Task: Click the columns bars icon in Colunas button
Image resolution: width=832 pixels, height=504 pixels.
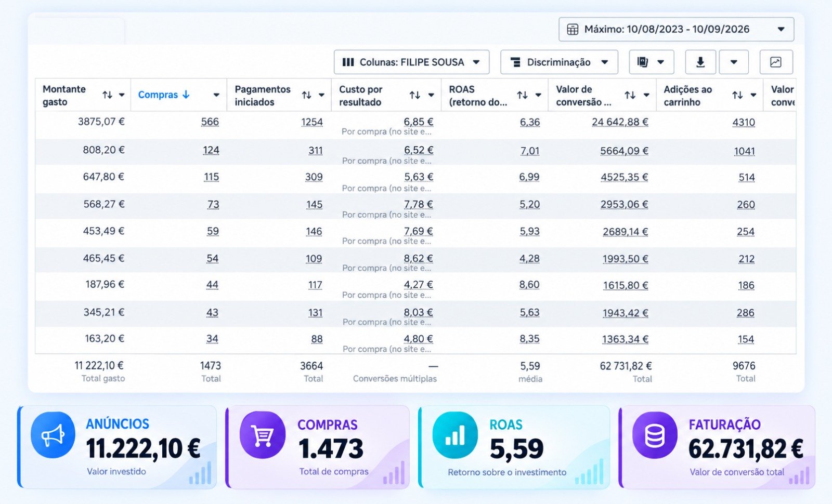Action: pos(348,62)
